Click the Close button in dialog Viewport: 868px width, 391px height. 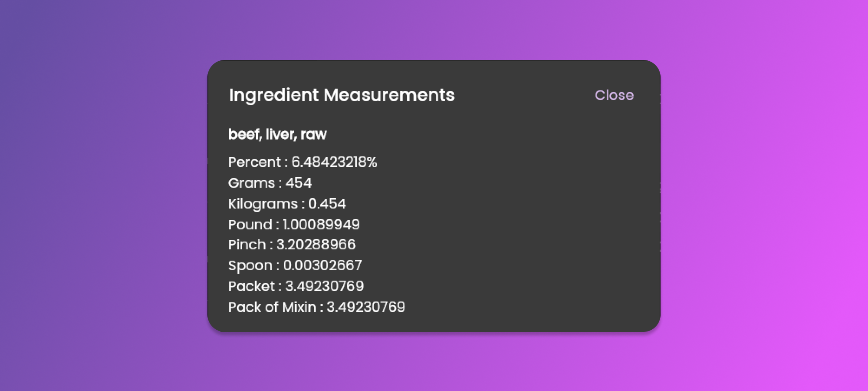point(614,95)
